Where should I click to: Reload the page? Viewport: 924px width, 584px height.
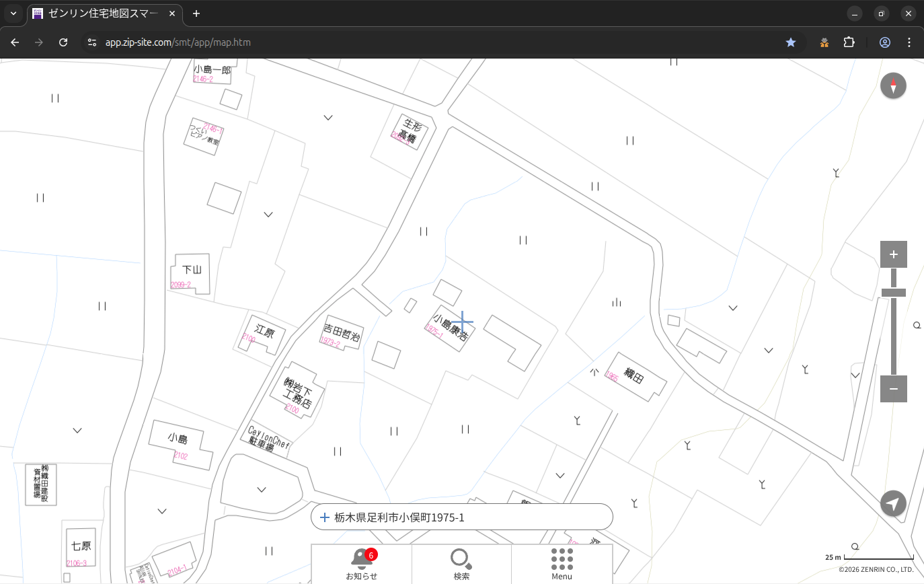(x=63, y=42)
